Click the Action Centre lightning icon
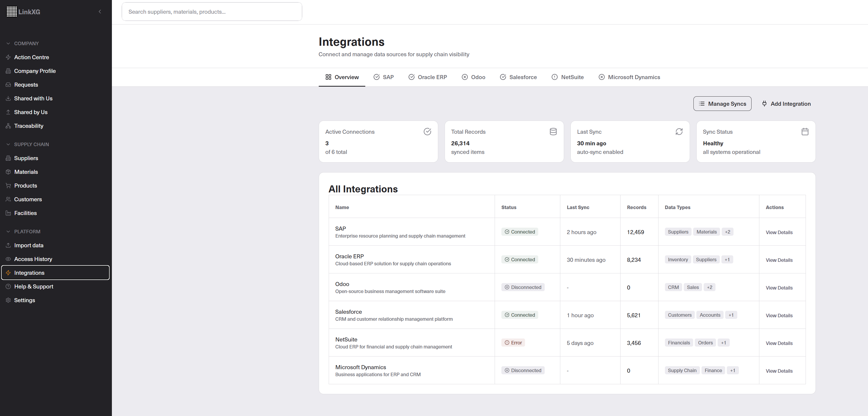Image resolution: width=868 pixels, height=416 pixels. (x=8, y=57)
